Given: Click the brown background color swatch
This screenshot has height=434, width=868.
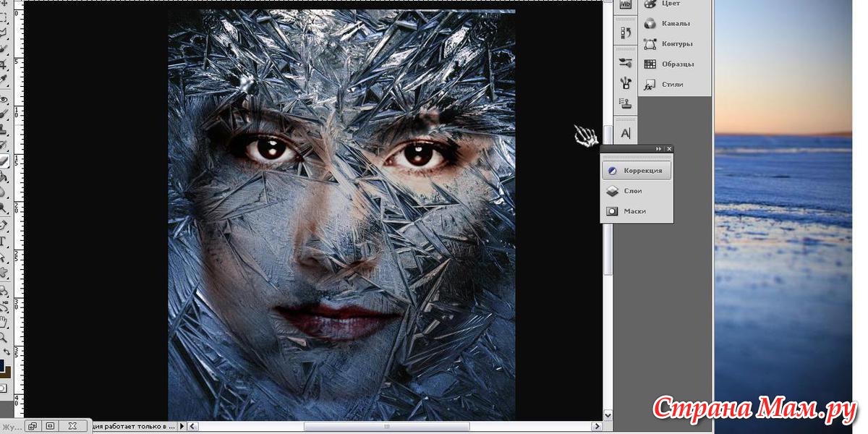Looking at the screenshot, I should pyautogui.click(x=7, y=373).
